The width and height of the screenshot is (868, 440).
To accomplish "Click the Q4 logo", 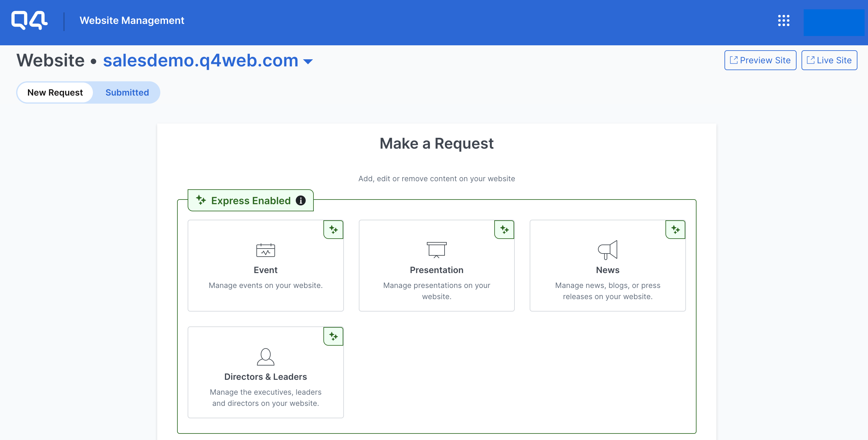I will pos(29,20).
